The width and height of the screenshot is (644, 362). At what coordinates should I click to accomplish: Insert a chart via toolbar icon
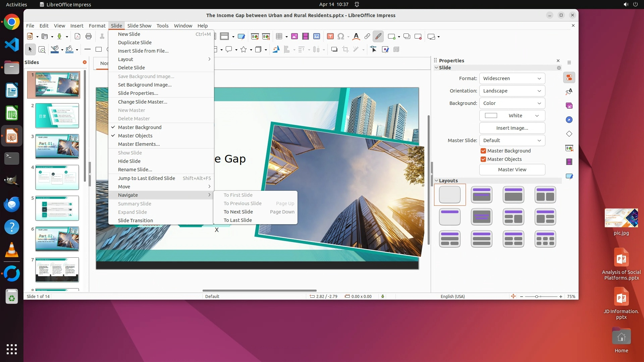316,36
